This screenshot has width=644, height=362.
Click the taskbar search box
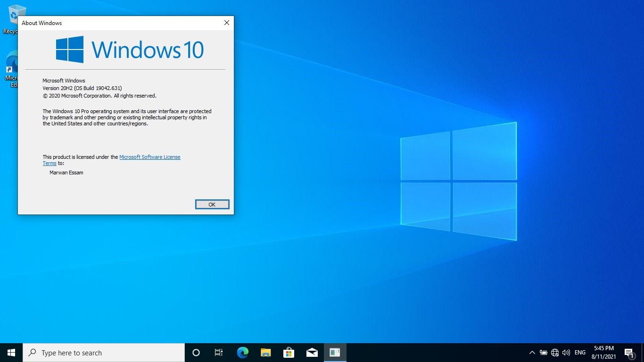[x=104, y=353]
